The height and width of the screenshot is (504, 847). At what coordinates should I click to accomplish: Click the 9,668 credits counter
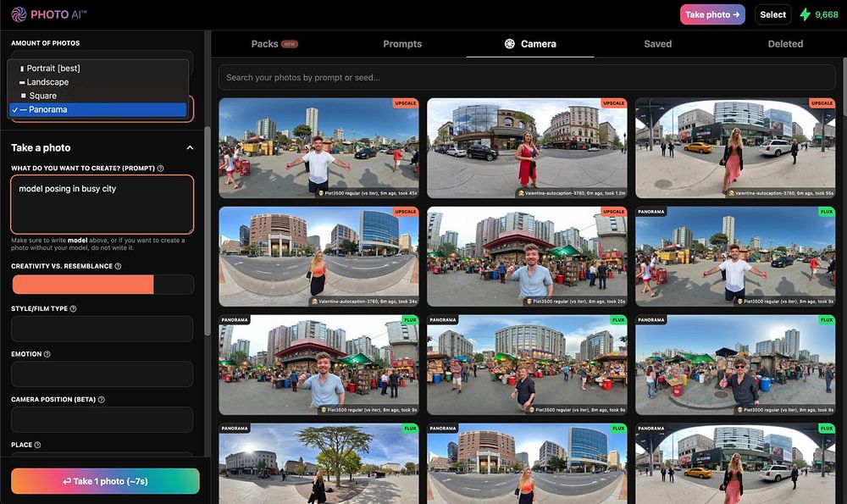click(827, 14)
